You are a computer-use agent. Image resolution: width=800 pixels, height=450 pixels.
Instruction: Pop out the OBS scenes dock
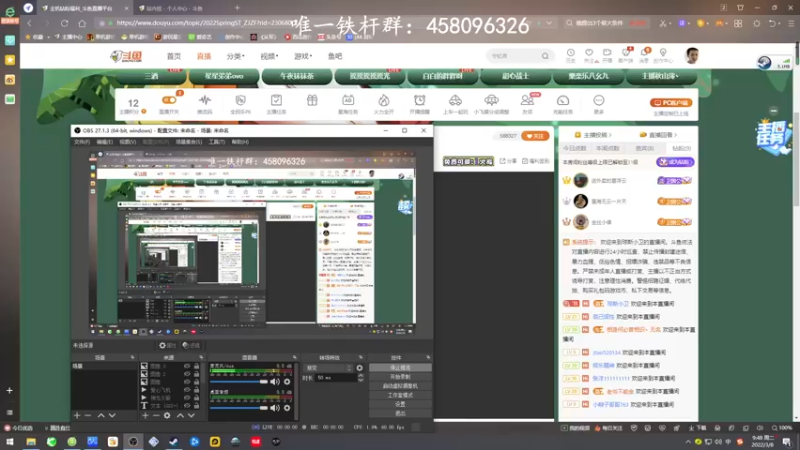[x=133, y=358]
